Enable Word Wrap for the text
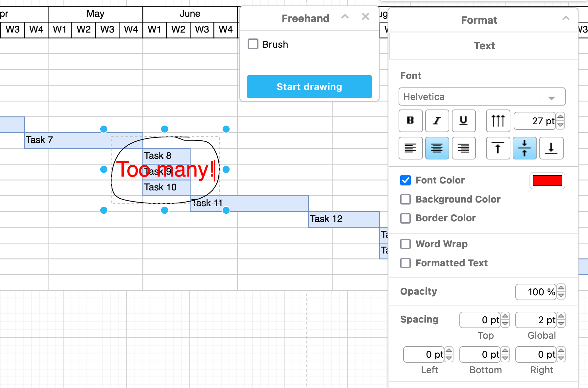Viewport: 588px width, 388px height. (405, 244)
